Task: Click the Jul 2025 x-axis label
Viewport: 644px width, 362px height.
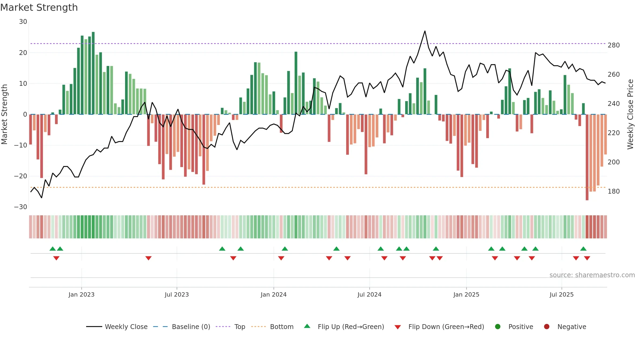Action: pyautogui.click(x=562, y=294)
